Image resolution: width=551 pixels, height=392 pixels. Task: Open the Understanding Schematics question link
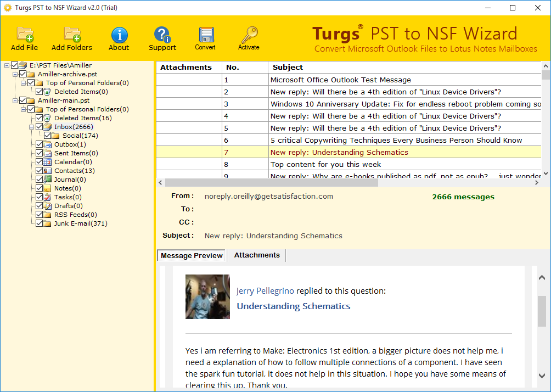coord(294,306)
